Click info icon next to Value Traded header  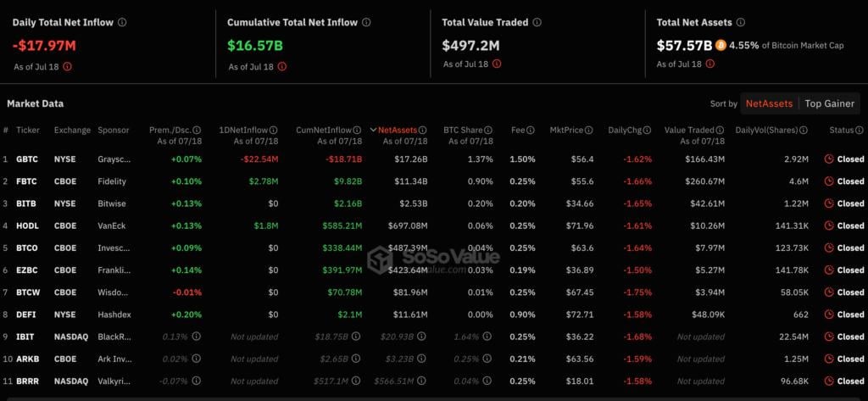(720, 131)
